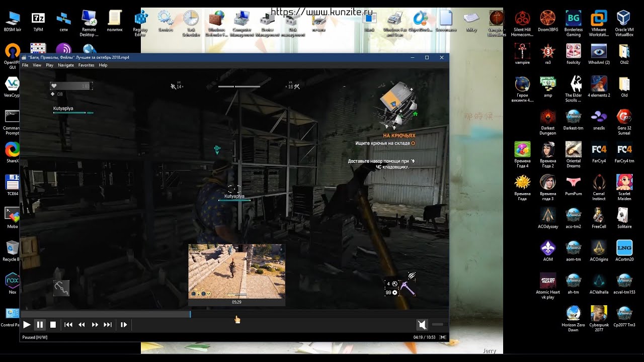
Task: Select the Darkest Dungeon icon
Action: tap(548, 123)
